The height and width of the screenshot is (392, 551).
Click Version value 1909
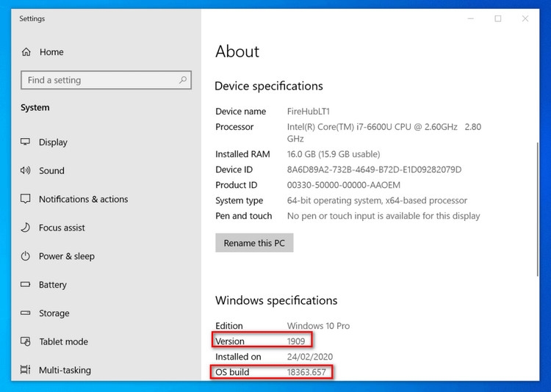pyautogui.click(x=296, y=341)
